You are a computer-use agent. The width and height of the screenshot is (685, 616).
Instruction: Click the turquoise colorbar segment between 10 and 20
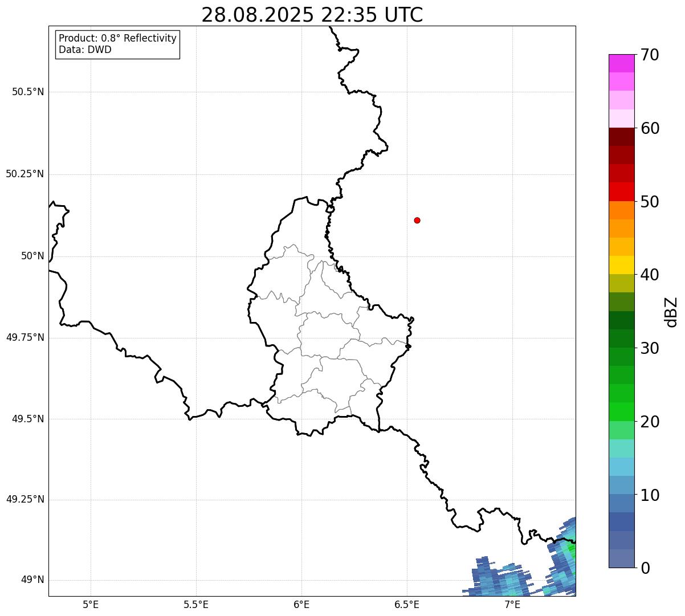click(x=621, y=448)
